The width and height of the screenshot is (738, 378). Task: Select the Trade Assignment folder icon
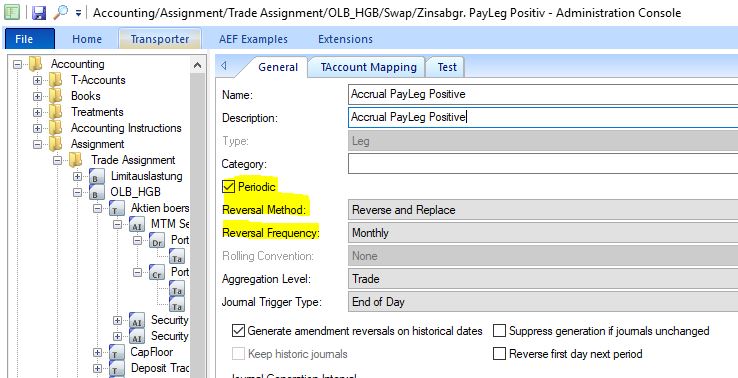click(75, 160)
